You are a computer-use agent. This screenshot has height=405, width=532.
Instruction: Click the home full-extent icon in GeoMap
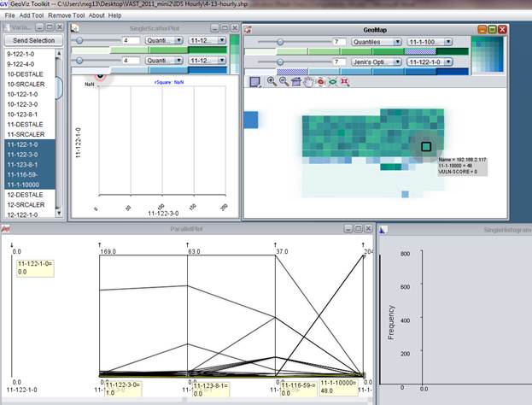[x=295, y=82]
